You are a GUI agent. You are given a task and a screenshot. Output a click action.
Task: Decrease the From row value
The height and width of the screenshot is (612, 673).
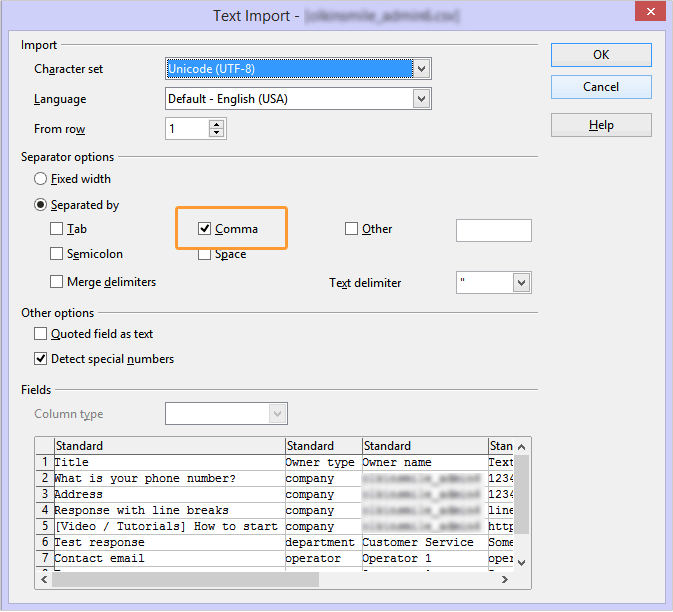tap(216, 133)
